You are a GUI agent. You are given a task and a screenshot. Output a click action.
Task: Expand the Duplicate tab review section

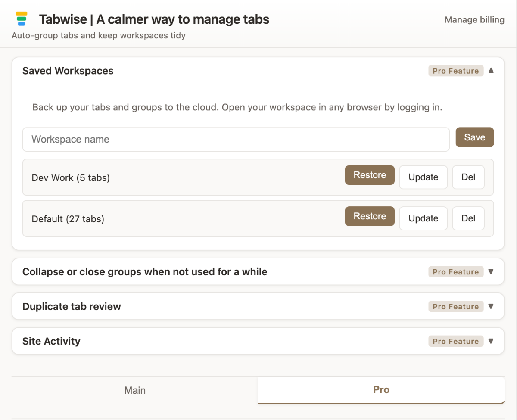point(491,306)
